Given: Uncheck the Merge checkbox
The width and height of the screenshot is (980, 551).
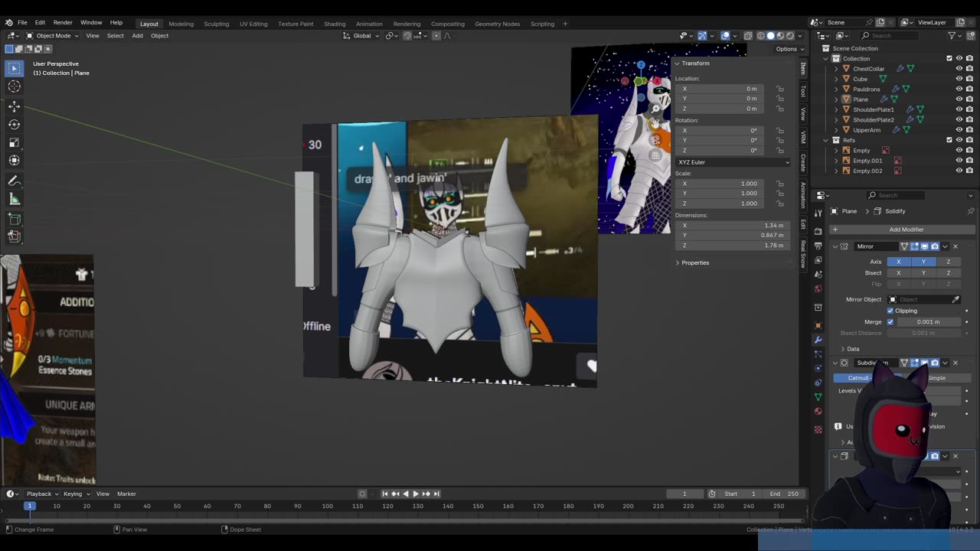Looking at the screenshot, I should [x=890, y=321].
